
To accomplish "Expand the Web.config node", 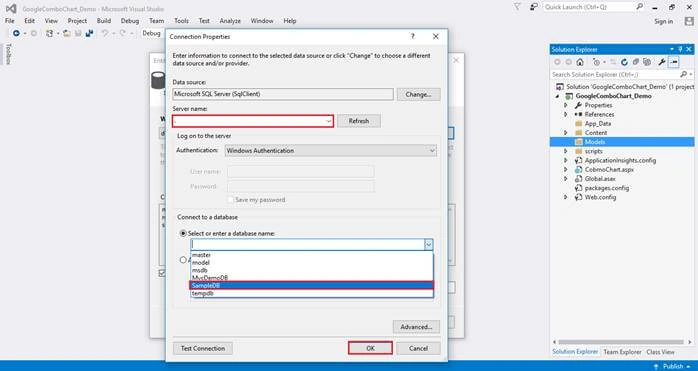I will coord(566,197).
